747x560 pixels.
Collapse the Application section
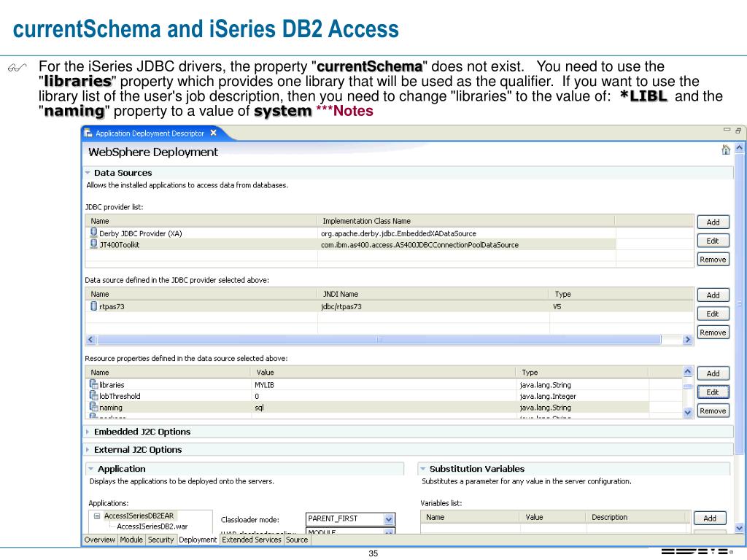click(91, 469)
